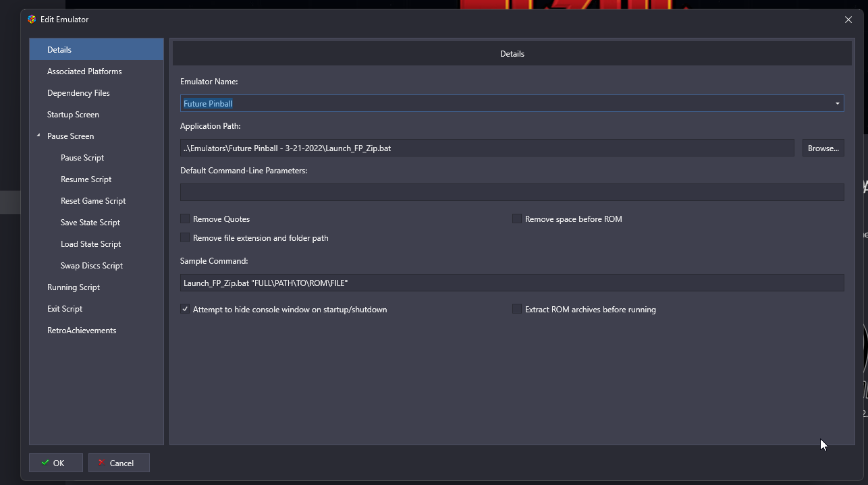Uncheck Attempt to hide console window option
Screen dimensions: 868x485
185,310
